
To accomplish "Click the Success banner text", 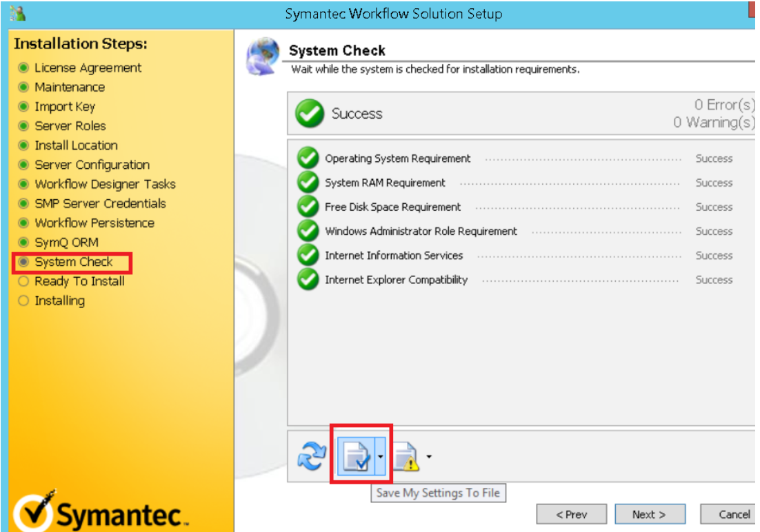I will click(x=357, y=114).
